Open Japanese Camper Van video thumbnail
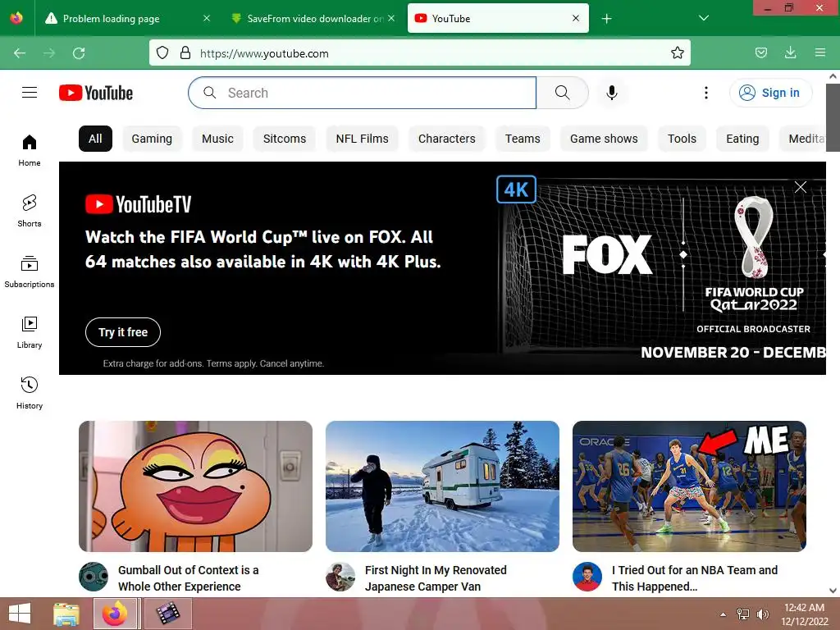This screenshot has width=840, height=630. [442, 486]
